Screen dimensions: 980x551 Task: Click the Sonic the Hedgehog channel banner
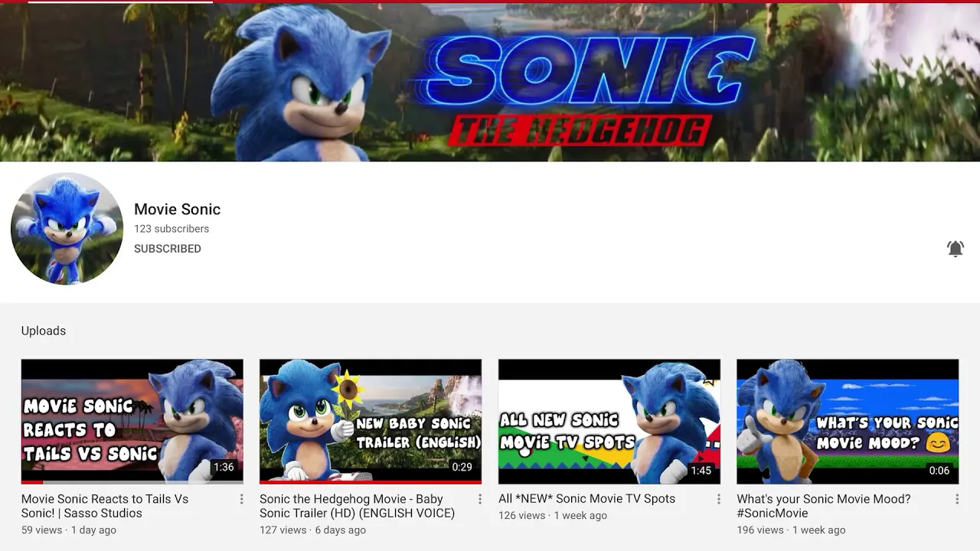(x=490, y=82)
